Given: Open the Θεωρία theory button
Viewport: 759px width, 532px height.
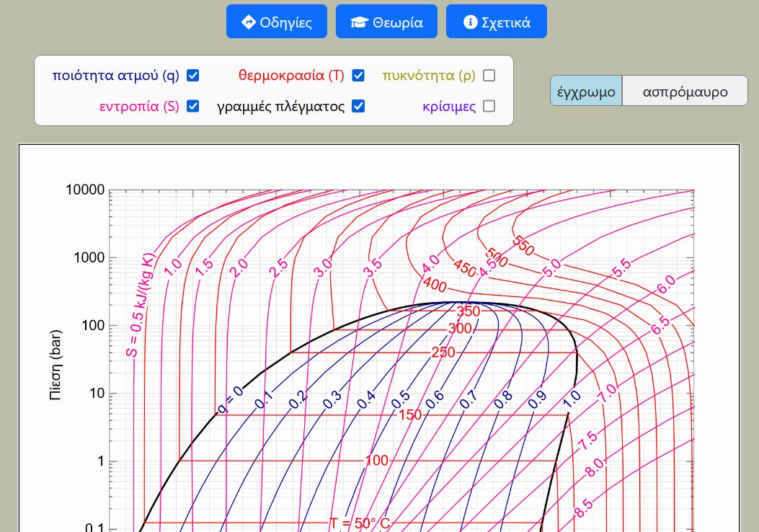Looking at the screenshot, I should tap(386, 22).
